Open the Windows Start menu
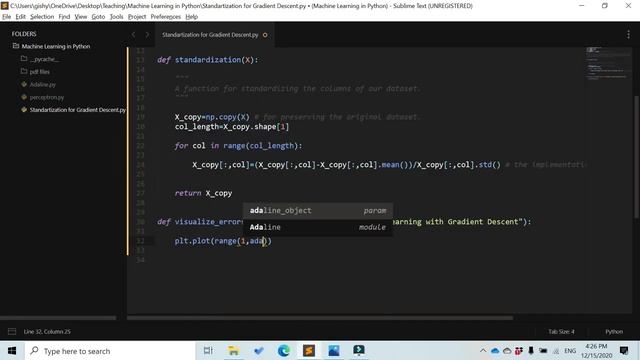Screen dimensions: 640x360 pyautogui.click(x=12, y=351)
